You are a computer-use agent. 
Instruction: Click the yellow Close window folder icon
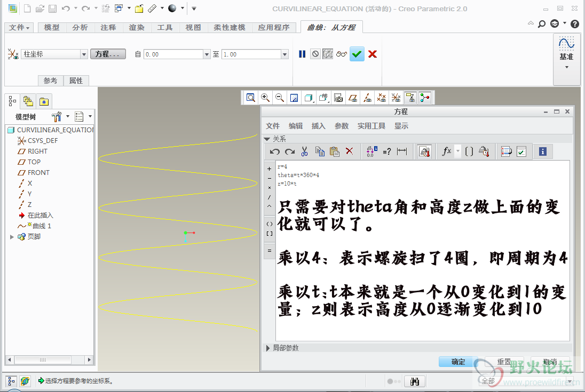coord(139,8)
